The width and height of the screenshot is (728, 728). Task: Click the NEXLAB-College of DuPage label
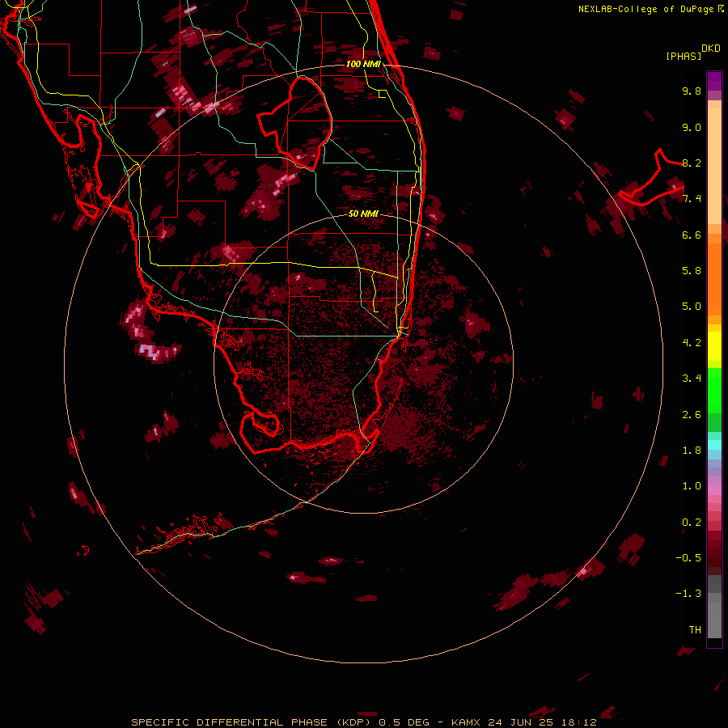tap(648, 9)
